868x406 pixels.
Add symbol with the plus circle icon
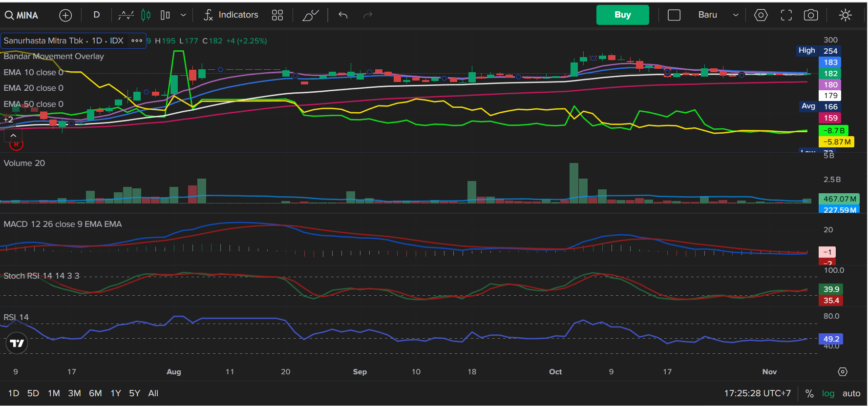coord(65,15)
